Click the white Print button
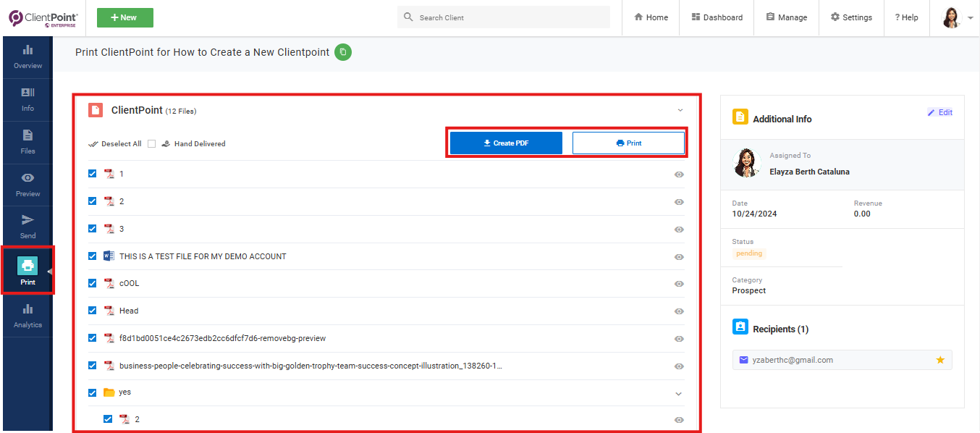The image size is (980, 433). 628,143
